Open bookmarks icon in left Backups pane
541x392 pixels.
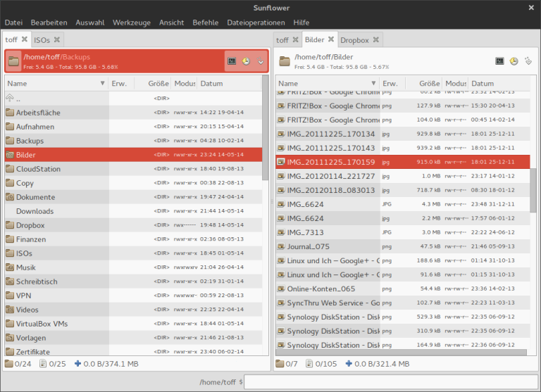[x=261, y=61]
